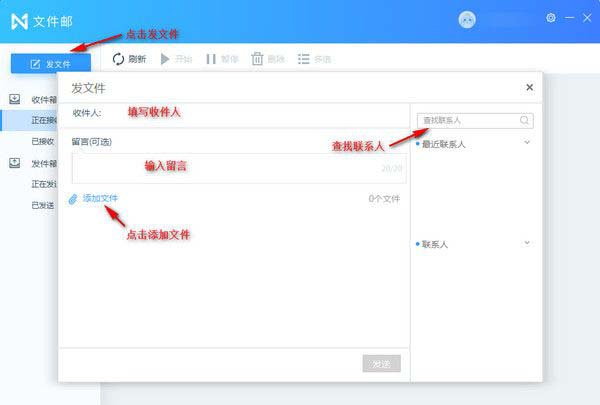Click the 收件箱 inbox tray icon

pos(15,99)
